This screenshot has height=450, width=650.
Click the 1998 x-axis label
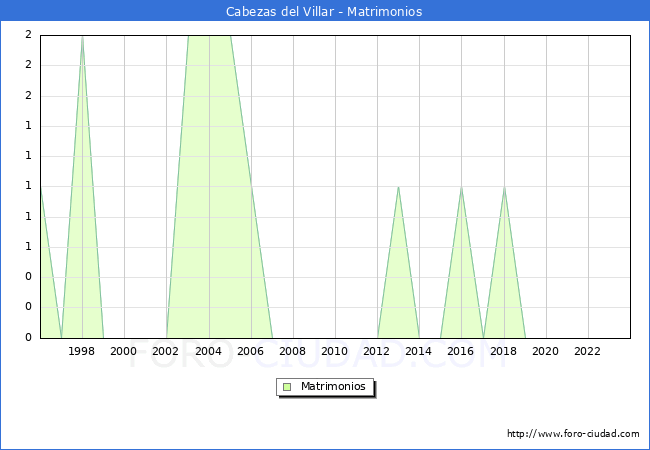click(81, 351)
